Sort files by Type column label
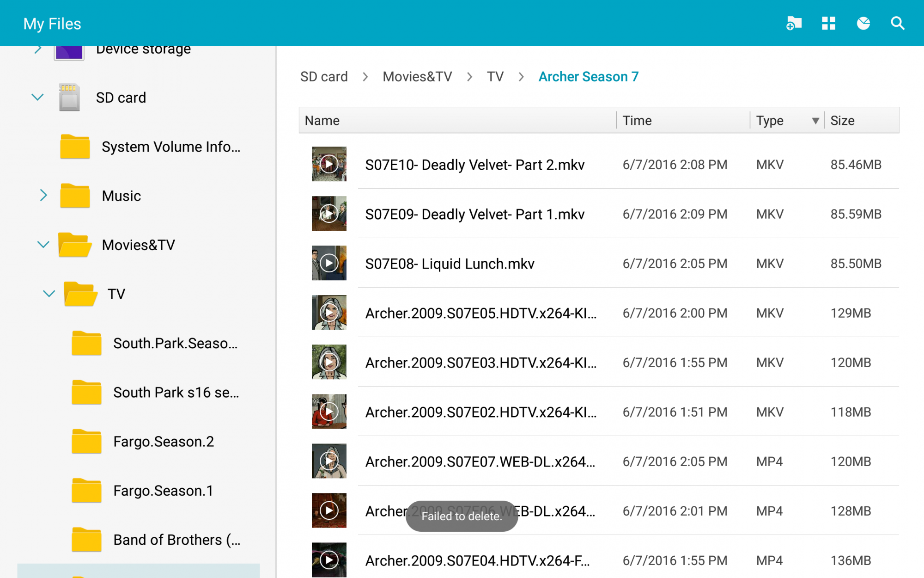The height and width of the screenshot is (578, 924). pos(770,120)
